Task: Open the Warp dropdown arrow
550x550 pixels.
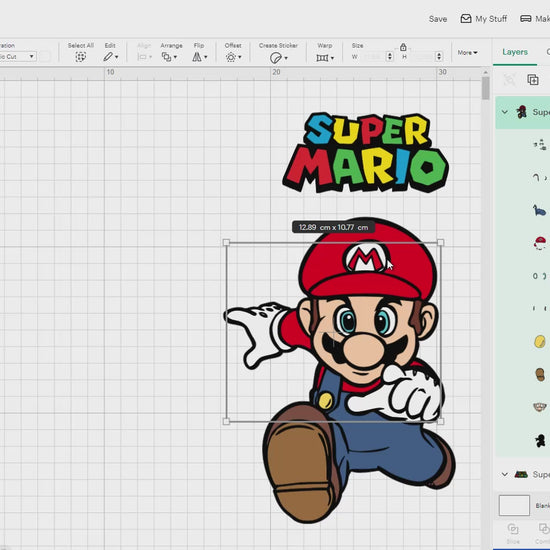Action: 332,58
